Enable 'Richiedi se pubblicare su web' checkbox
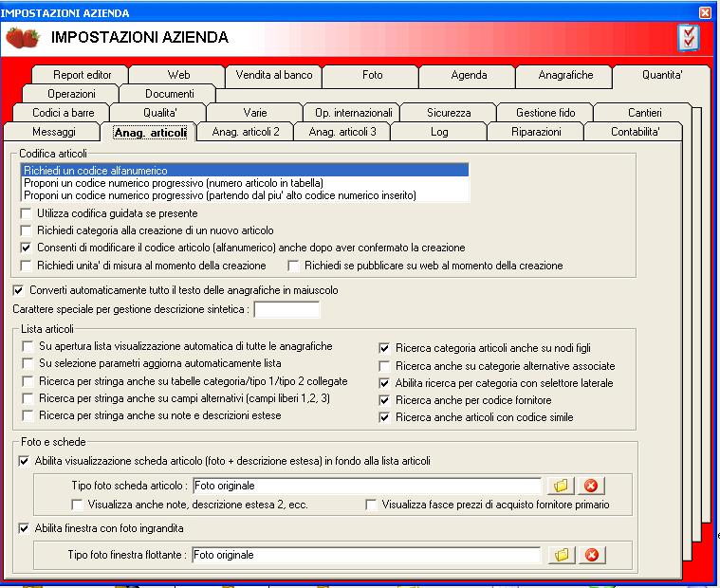 pyautogui.click(x=293, y=266)
